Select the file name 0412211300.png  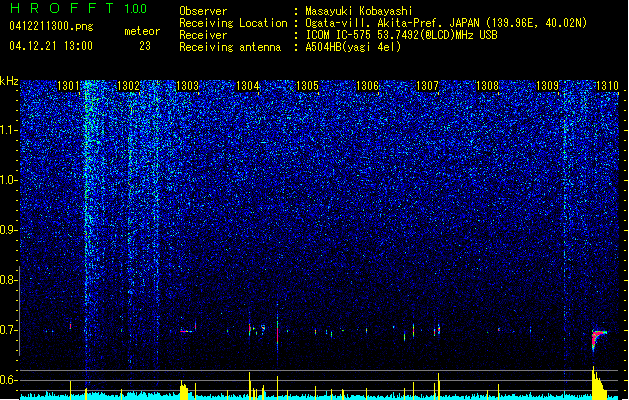click(51, 26)
